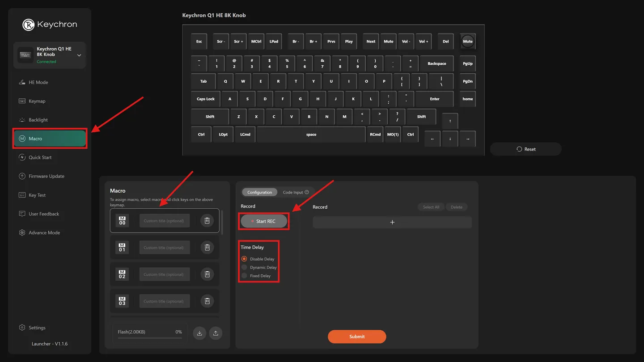Switch to the Code Input tab
The width and height of the screenshot is (644, 362).
pyautogui.click(x=293, y=192)
